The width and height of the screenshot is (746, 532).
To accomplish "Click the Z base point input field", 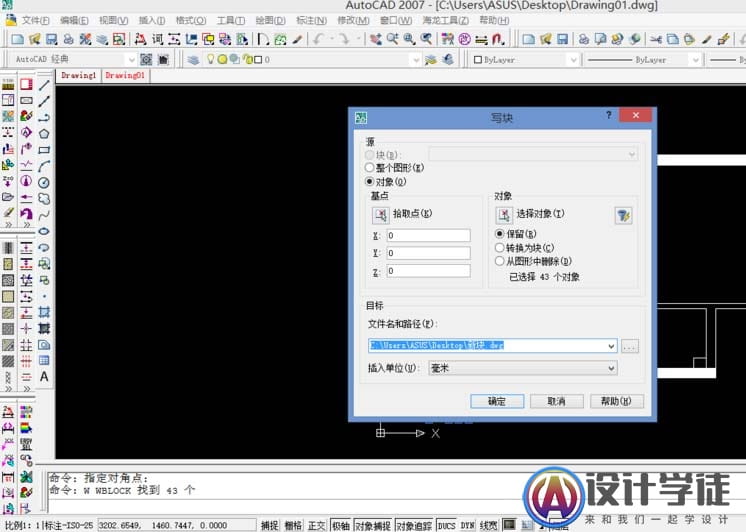I will click(x=428, y=271).
